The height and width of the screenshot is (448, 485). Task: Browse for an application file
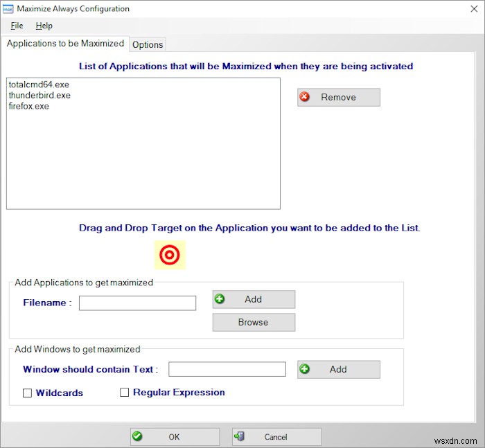[254, 322]
